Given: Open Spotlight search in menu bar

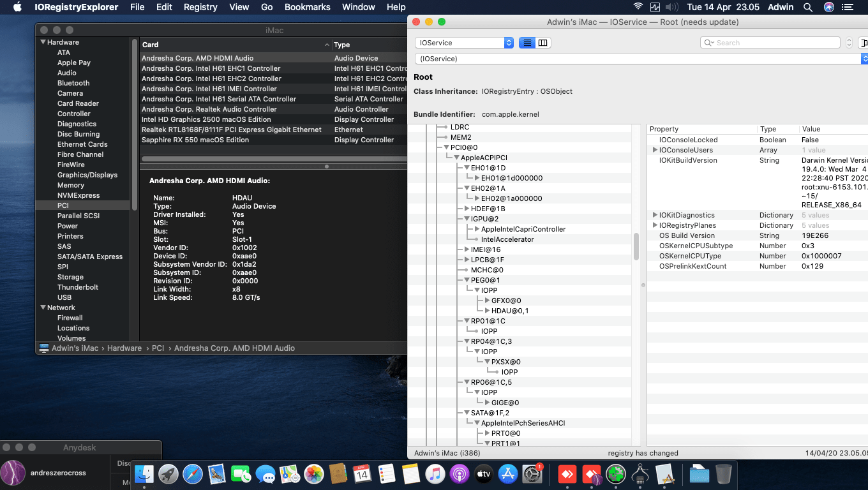Looking at the screenshot, I should click(808, 7).
